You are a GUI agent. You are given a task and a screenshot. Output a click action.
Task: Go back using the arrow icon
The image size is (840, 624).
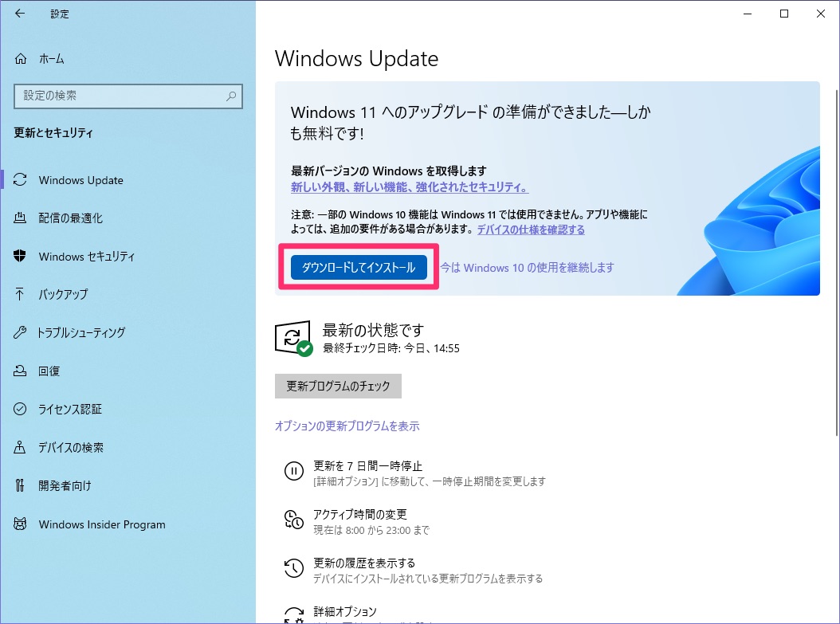[x=21, y=14]
